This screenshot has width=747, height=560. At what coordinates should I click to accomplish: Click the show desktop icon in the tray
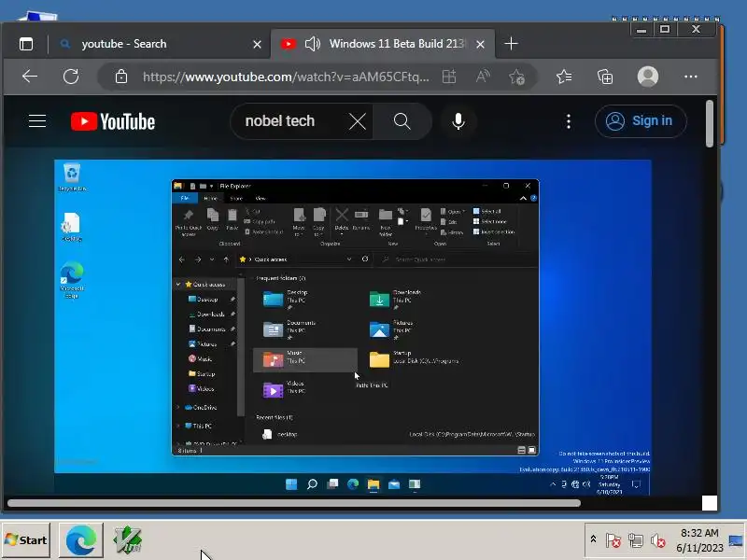[x=736, y=540]
